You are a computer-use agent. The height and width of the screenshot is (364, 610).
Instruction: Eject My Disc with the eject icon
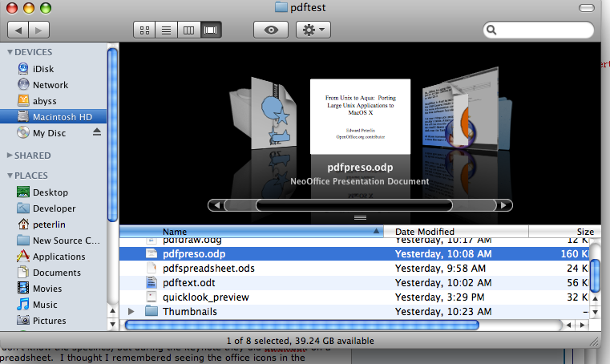(x=97, y=132)
